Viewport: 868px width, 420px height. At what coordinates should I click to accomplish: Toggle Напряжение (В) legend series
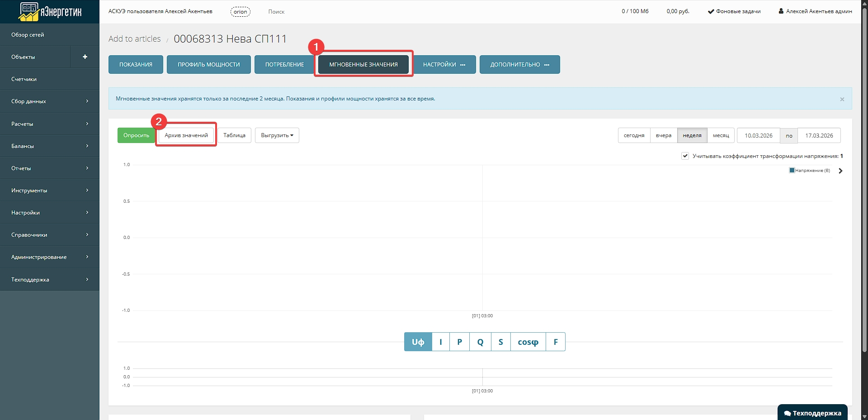[810, 171]
